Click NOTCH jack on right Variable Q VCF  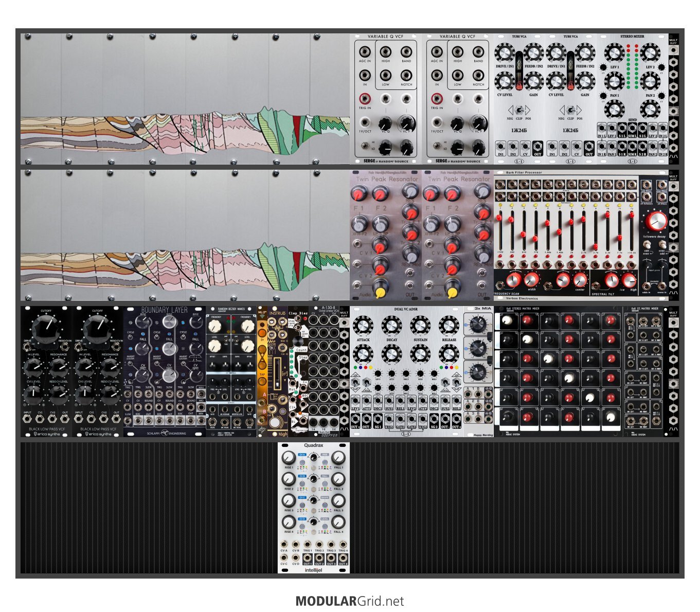[x=478, y=75]
